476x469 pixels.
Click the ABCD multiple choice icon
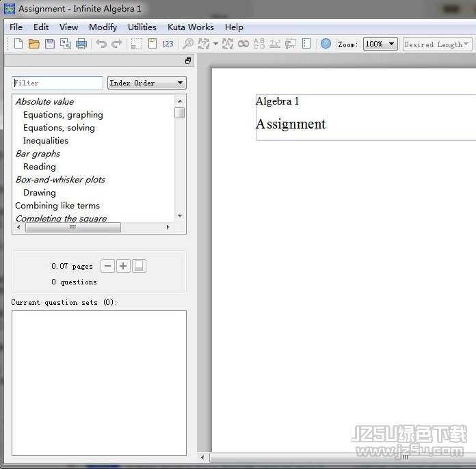click(x=259, y=44)
